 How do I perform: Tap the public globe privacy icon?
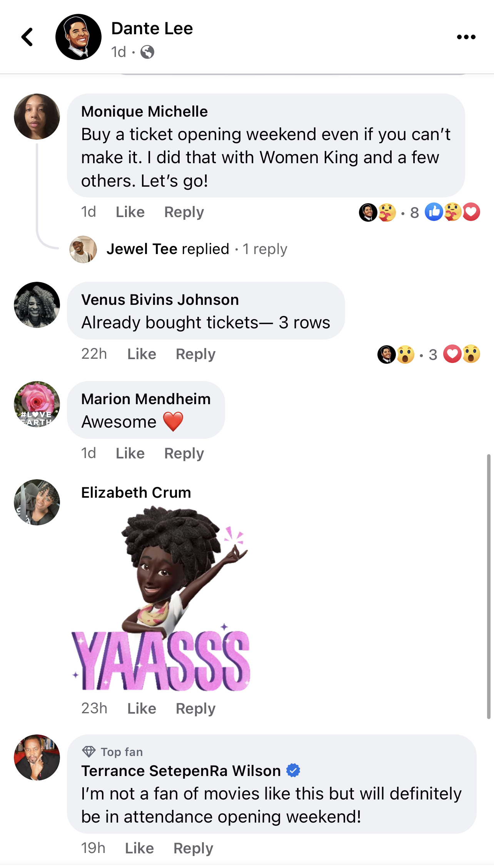[147, 52]
